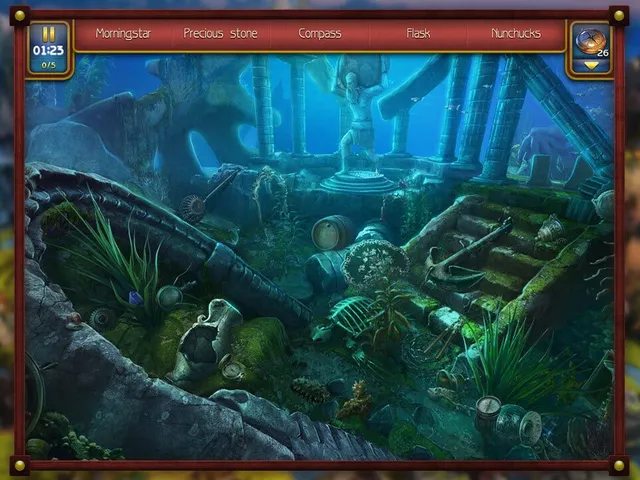Click the fish skeleton ribcage
Image resolution: width=640 pixels, height=480 pixels.
pos(352,315)
